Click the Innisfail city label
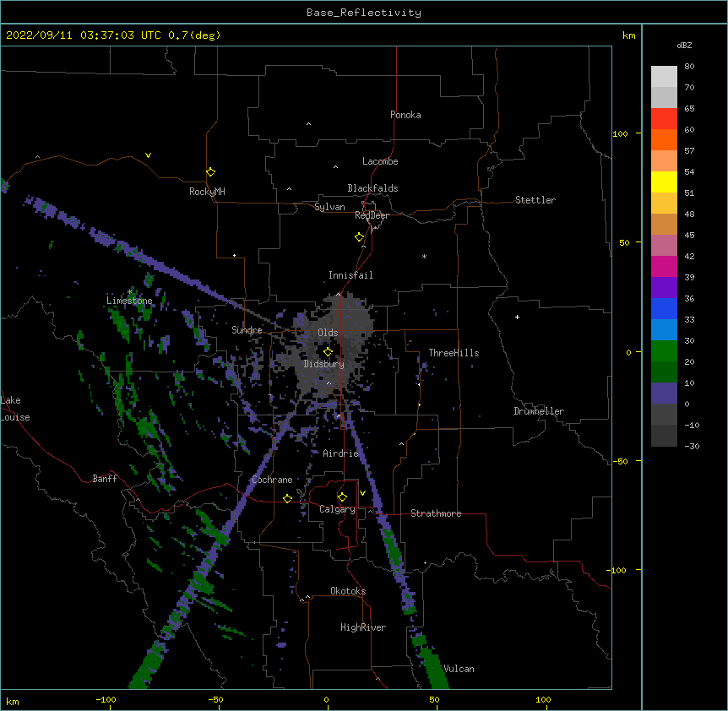Image resolution: width=728 pixels, height=711 pixels. pos(350,275)
